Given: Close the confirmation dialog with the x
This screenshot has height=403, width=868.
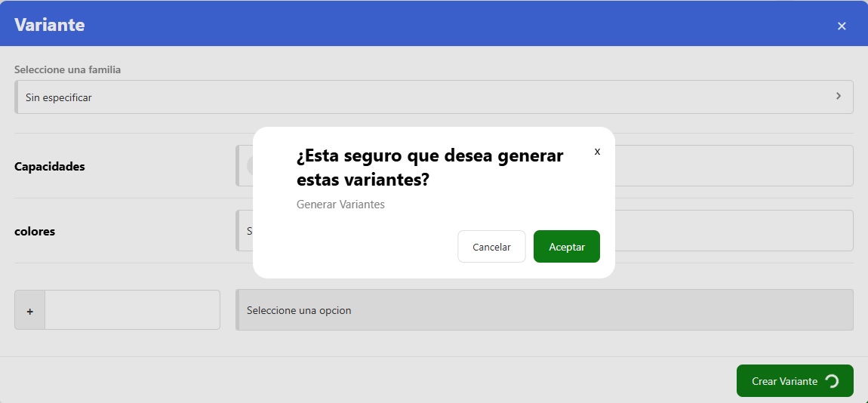Looking at the screenshot, I should pos(597,152).
